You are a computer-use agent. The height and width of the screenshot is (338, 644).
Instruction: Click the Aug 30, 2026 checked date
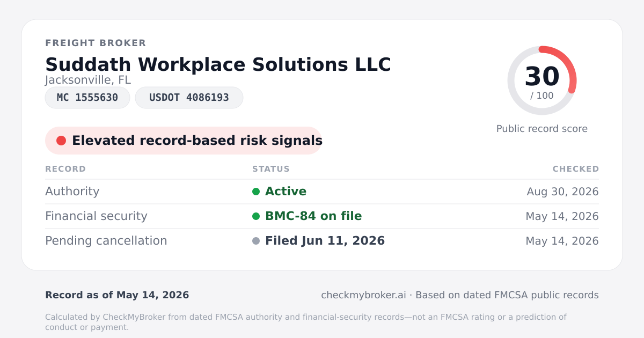point(563,192)
